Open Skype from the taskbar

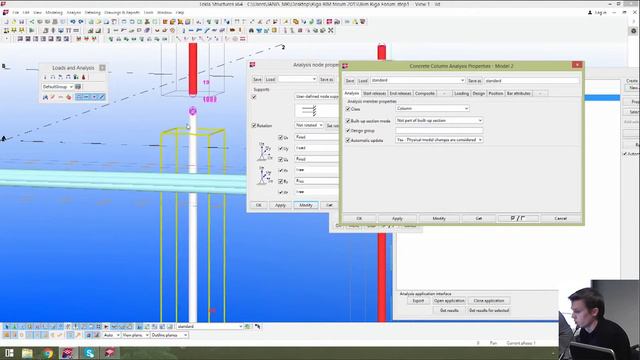pyautogui.click(x=89, y=353)
